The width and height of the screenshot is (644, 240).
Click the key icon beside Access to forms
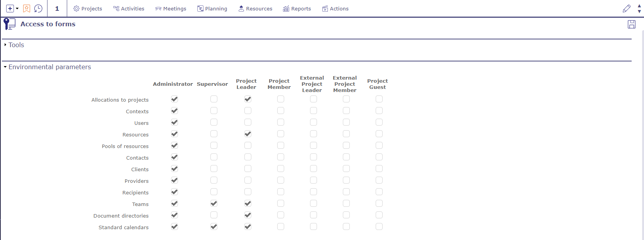[x=9, y=24]
